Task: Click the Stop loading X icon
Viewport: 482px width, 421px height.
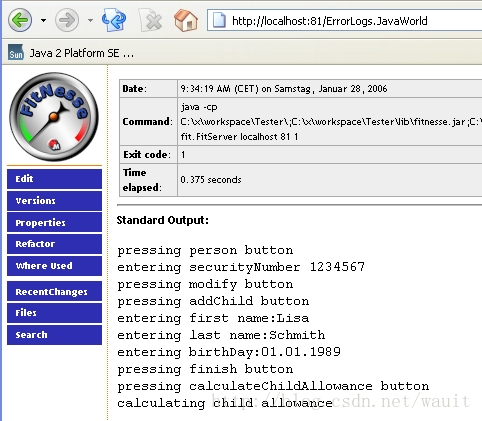Action: click(x=150, y=21)
